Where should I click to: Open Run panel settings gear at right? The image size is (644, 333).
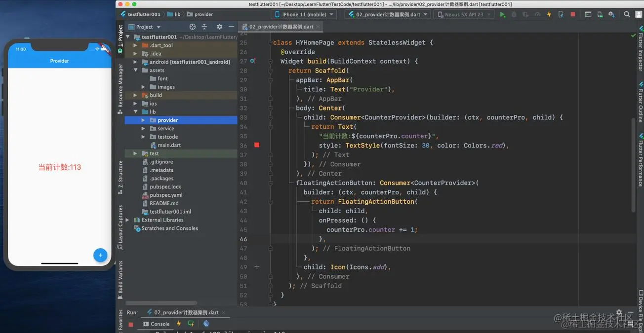point(619,313)
